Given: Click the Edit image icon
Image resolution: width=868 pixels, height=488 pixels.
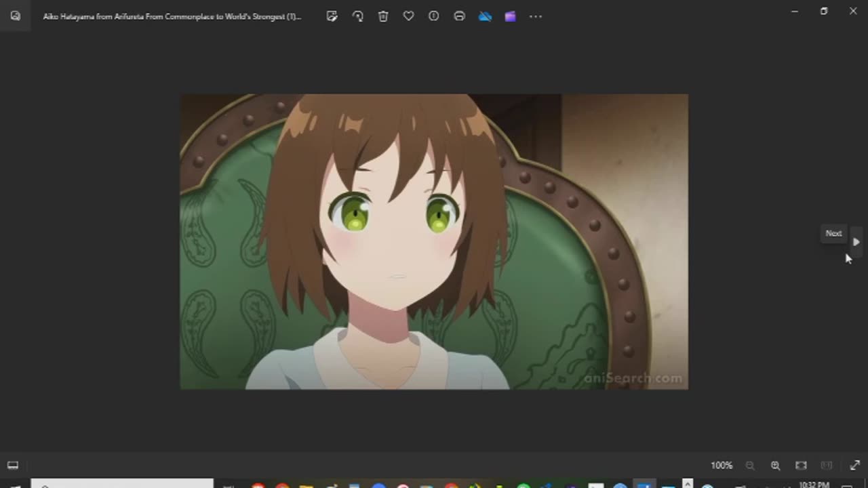Looking at the screenshot, I should (x=332, y=16).
